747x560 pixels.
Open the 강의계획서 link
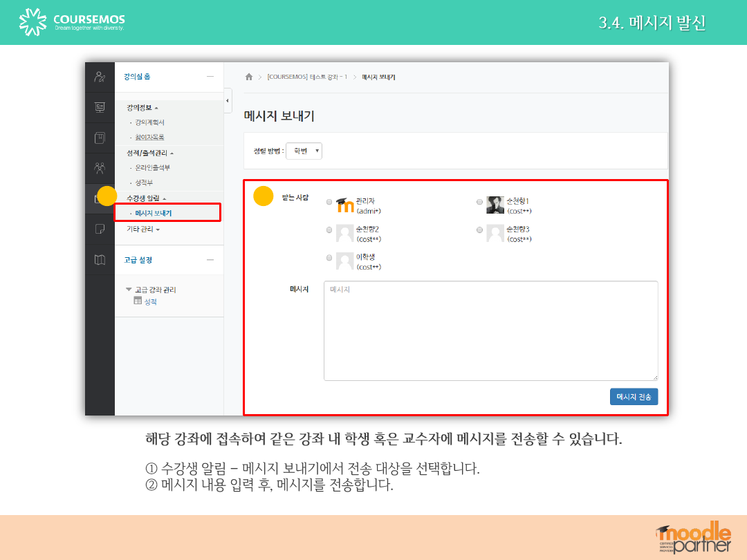(149, 122)
